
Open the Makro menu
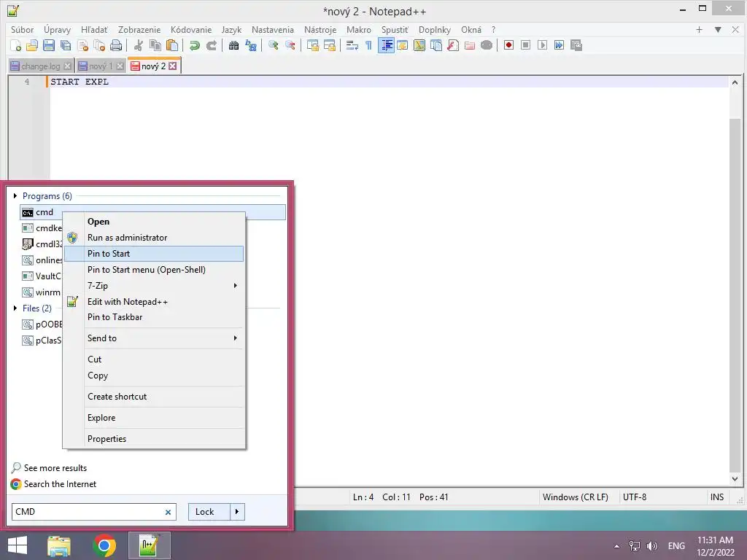359,29
